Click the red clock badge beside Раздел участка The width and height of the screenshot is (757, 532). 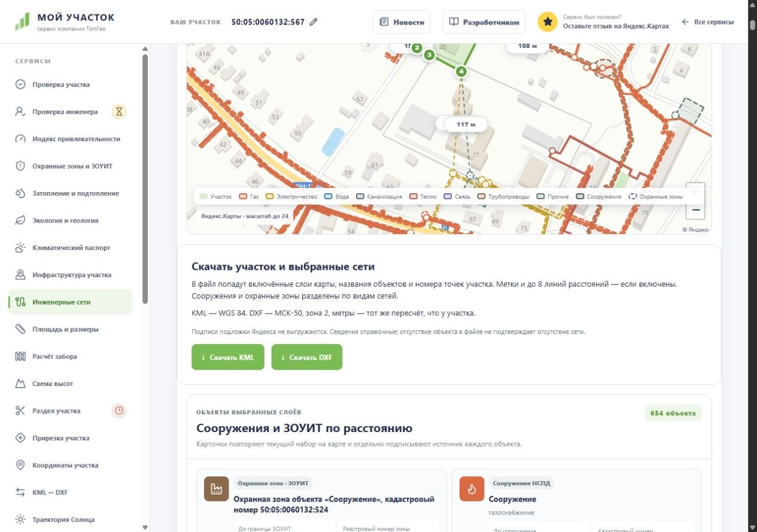pyautogui.click(x=119, y=411)
